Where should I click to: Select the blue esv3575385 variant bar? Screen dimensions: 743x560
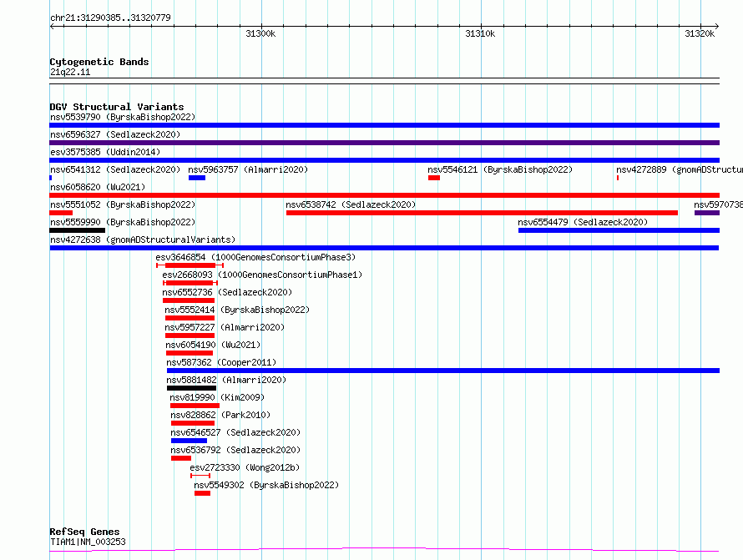[384, 160]
